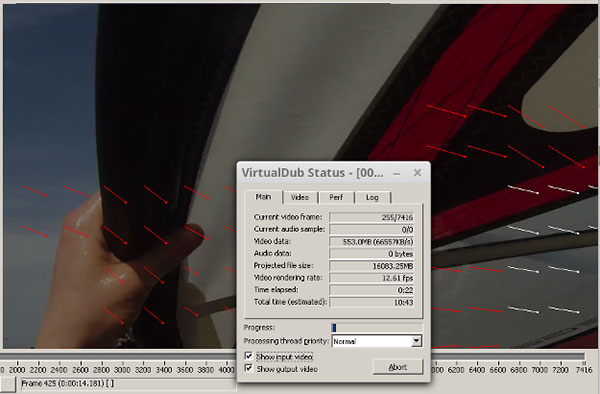Select the 2000 tick on the timeline

17,370
